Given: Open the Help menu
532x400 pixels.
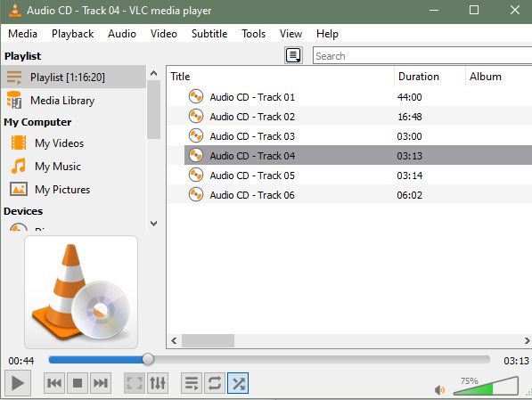Looking at the screenshot, I should 327,34.
